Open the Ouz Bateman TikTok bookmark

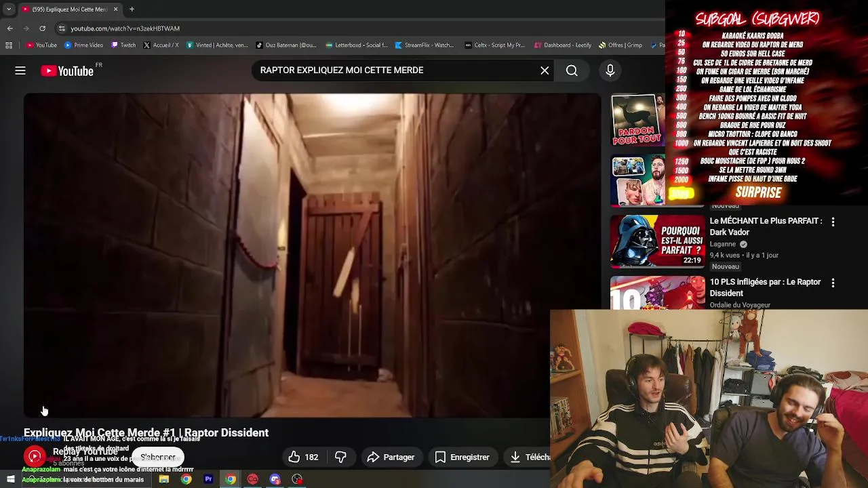click(286, 45)
